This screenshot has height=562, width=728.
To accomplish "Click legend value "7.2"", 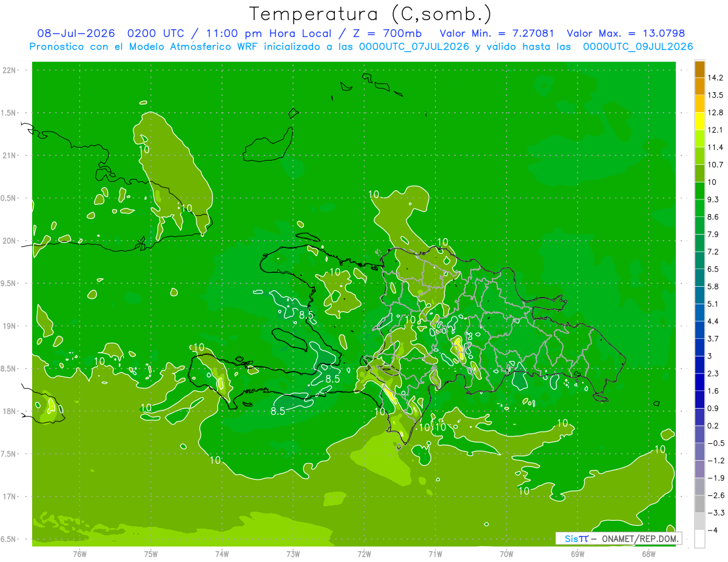I will pyautogui.click(x=713, y=252).
